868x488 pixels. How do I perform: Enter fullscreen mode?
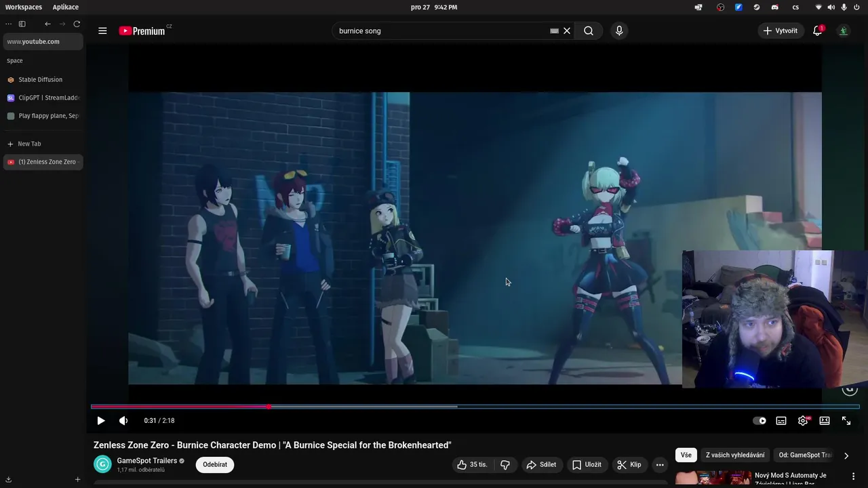click(x=846, y=420)
